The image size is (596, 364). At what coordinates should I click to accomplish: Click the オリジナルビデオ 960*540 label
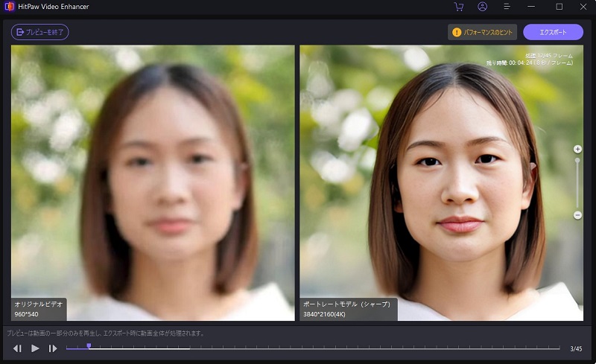click(39, 309)
